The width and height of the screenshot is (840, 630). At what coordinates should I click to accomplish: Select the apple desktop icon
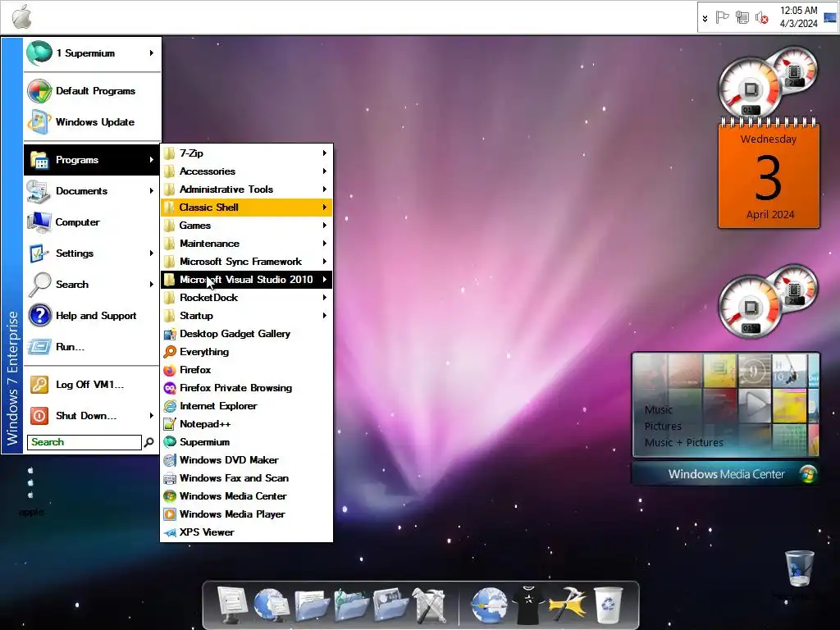[31, 492]
